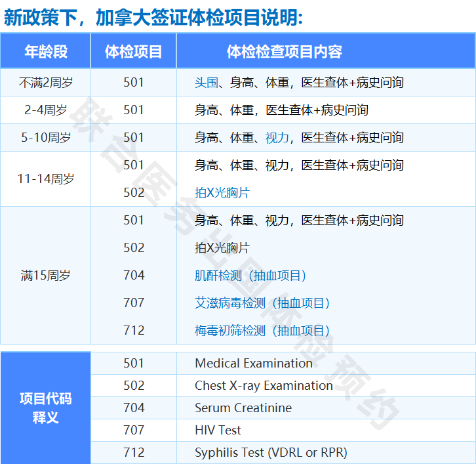Click the Chest X-ray Examination entry
Image resolution: width=476 pixels, height=464 pixels.
pyautogui.click(x=264, y=385)
